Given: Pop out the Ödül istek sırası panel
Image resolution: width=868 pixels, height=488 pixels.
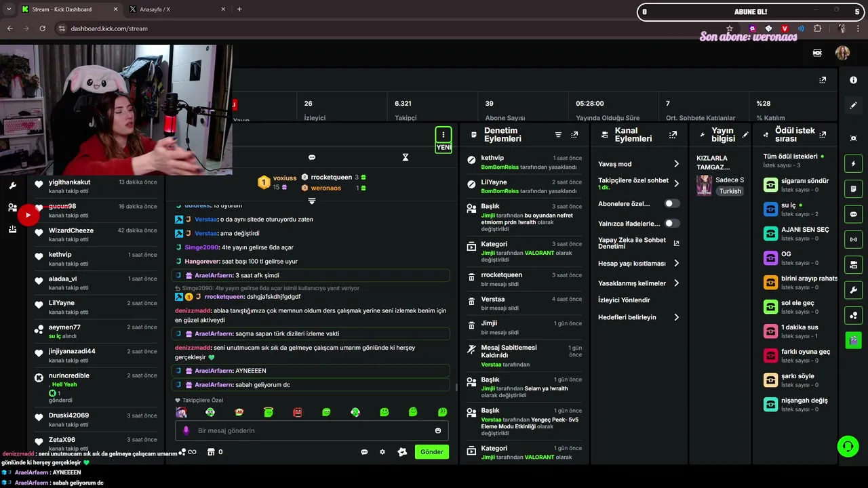Looking at the screenshot, I should [823, 135].
